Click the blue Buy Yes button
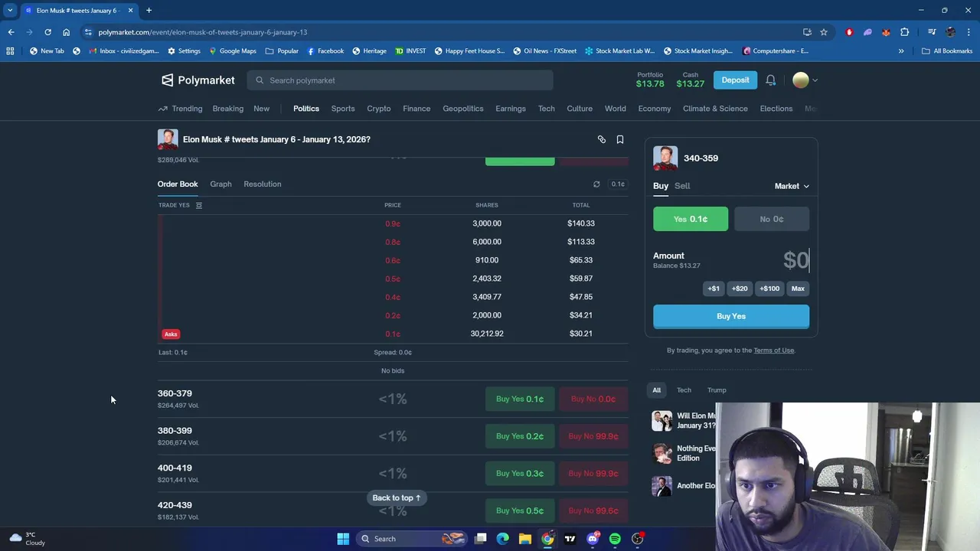The image size is (980, 551). click(731, 316)
